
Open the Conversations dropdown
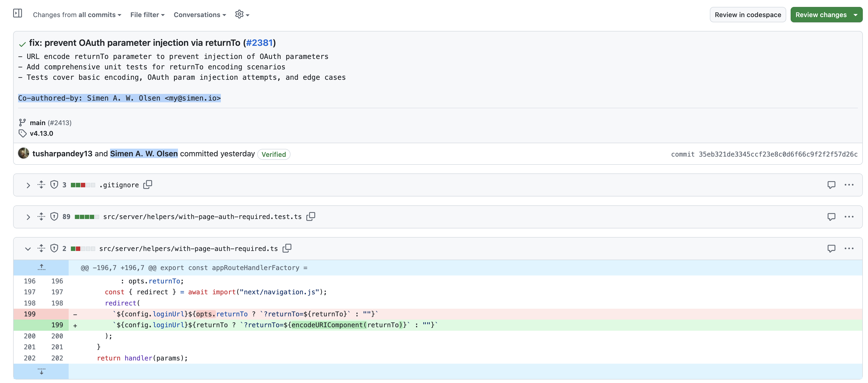pyautogui.click(x=200, y=15)
